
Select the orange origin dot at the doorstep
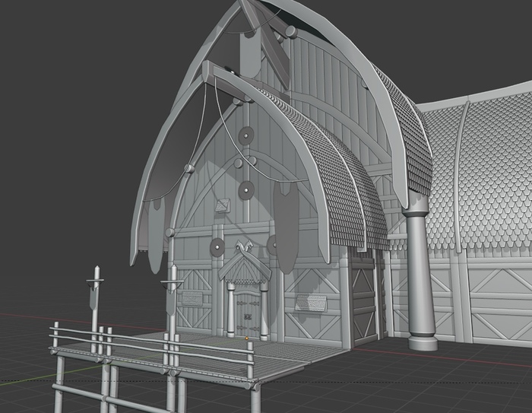[x=247, y=338]
